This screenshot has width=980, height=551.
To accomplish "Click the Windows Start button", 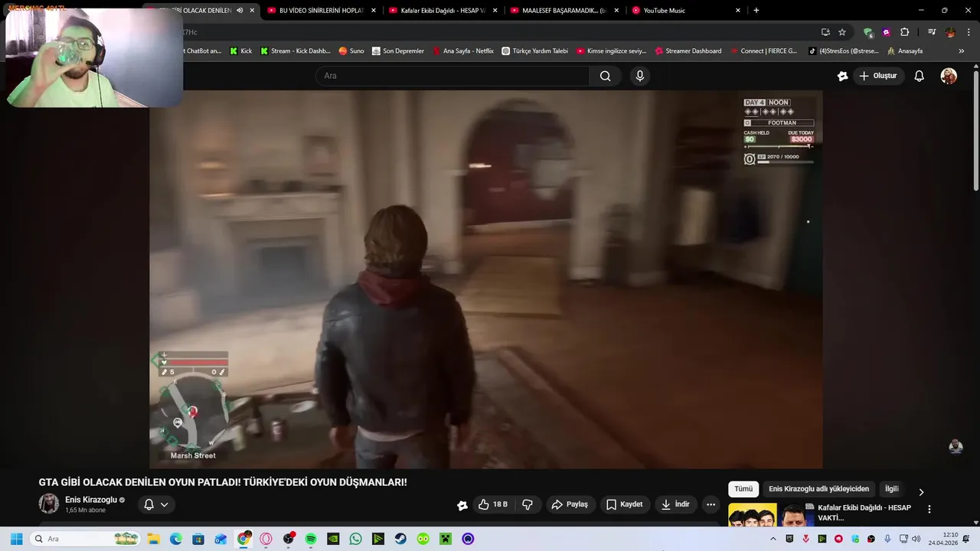I will [x=16, y=539].
